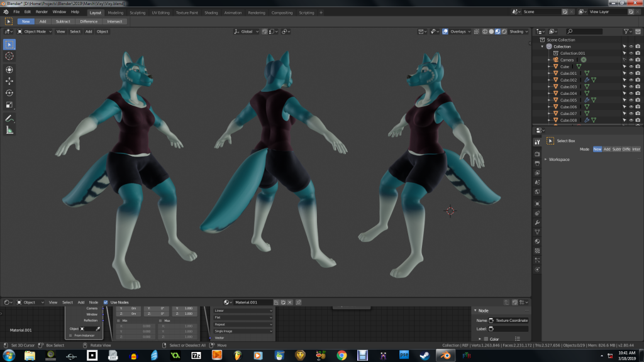Image resolution: width=644 pixels, height=362 pixels.
Task: Open Active Tool properties tab
Action: coord(537,142)
